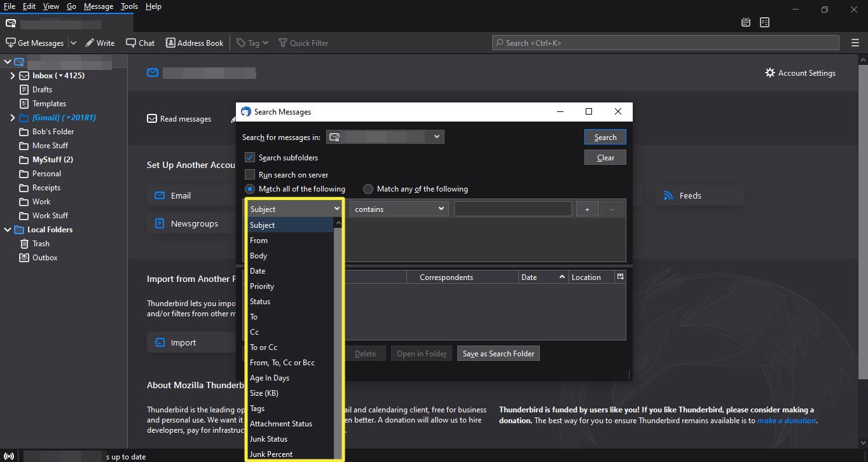Open the hamburger application menu
868x462 pixels.
[855, 43]
